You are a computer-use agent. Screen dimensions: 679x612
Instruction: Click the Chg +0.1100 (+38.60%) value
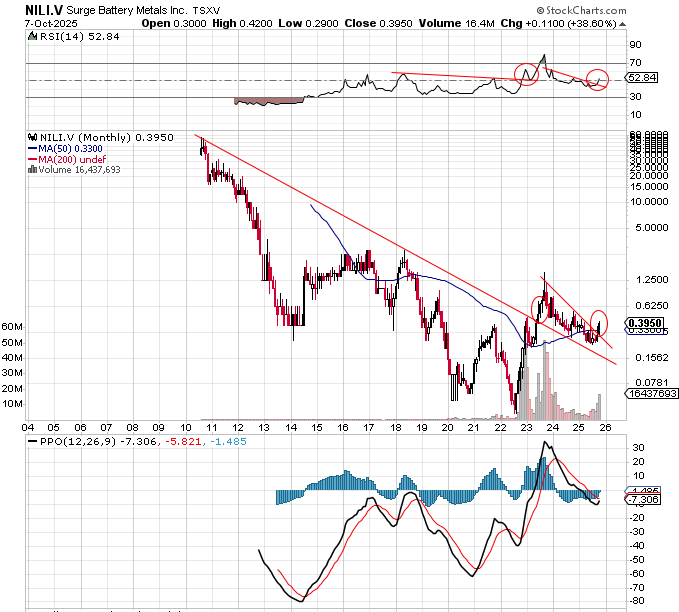coord(558,23)
